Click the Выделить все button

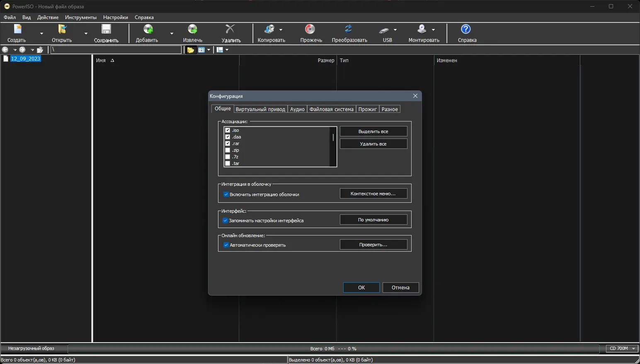373,131
